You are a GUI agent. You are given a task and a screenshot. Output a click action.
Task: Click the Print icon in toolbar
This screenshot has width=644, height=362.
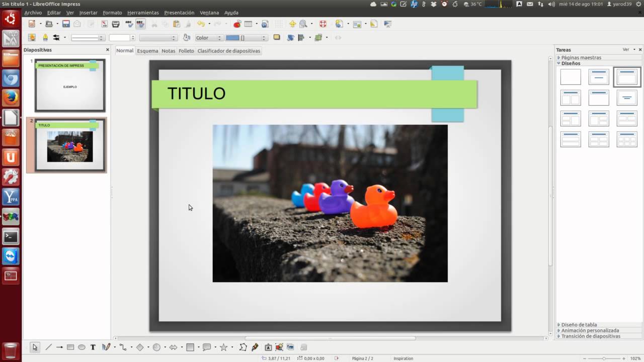(x=115, y=24)
